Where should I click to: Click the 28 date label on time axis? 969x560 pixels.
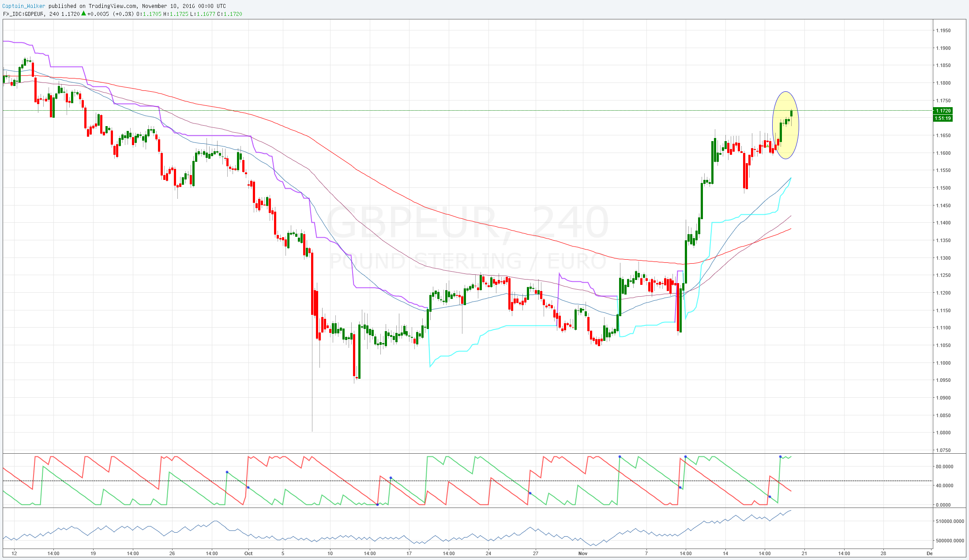(883, 553)
